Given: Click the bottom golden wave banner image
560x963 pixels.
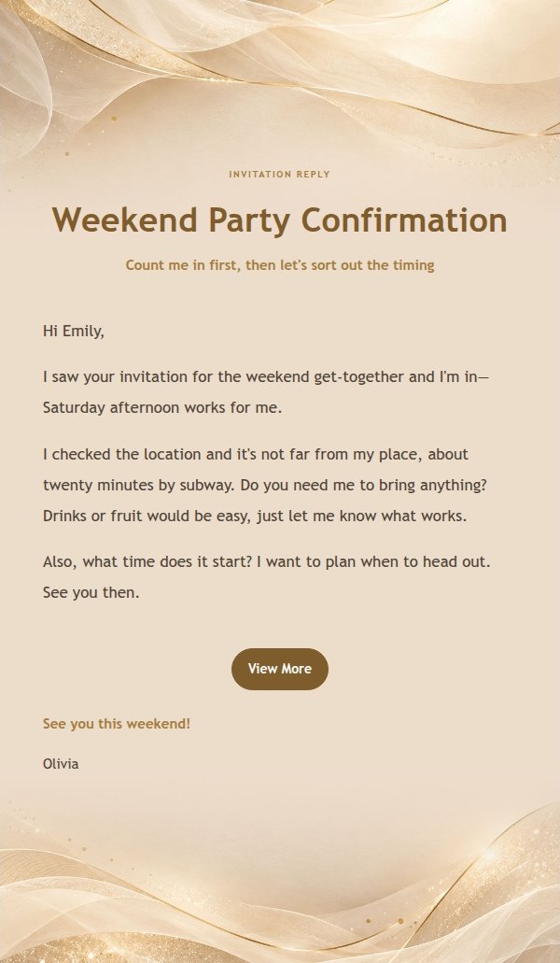Looking at the screenshot, I should click(x=280, y=886).
